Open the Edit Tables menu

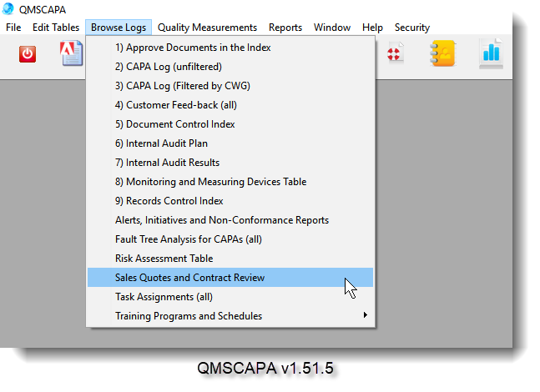56,28
